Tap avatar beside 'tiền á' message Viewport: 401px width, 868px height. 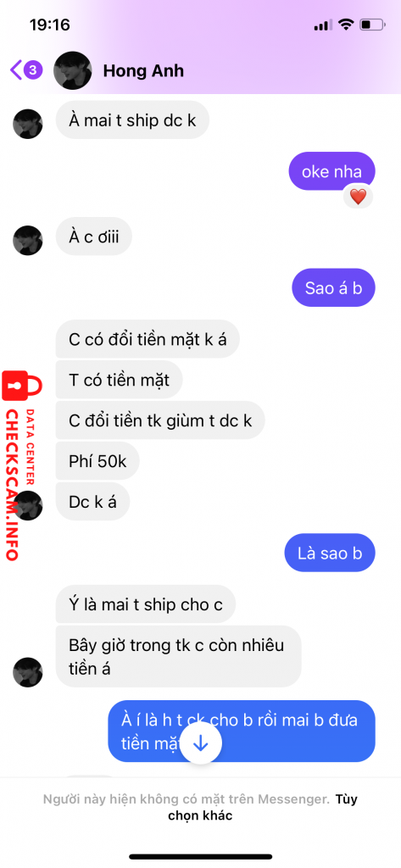click(28, 672)
